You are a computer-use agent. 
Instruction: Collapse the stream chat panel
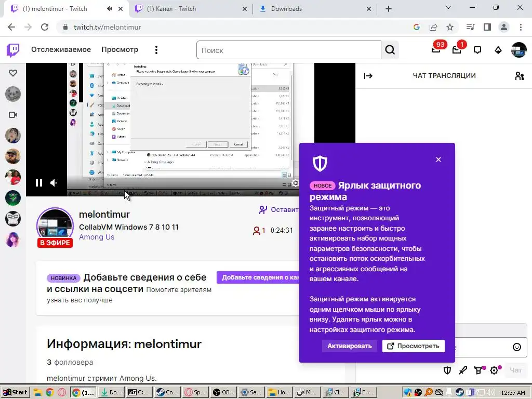tap(368, 76)
